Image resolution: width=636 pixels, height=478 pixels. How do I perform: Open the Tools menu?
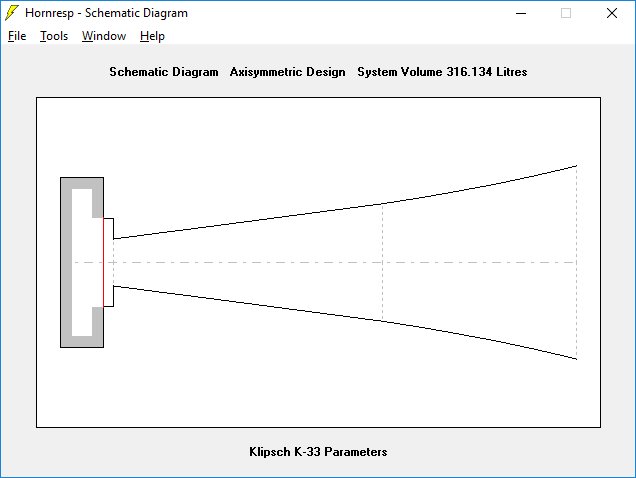coord(54,36)
